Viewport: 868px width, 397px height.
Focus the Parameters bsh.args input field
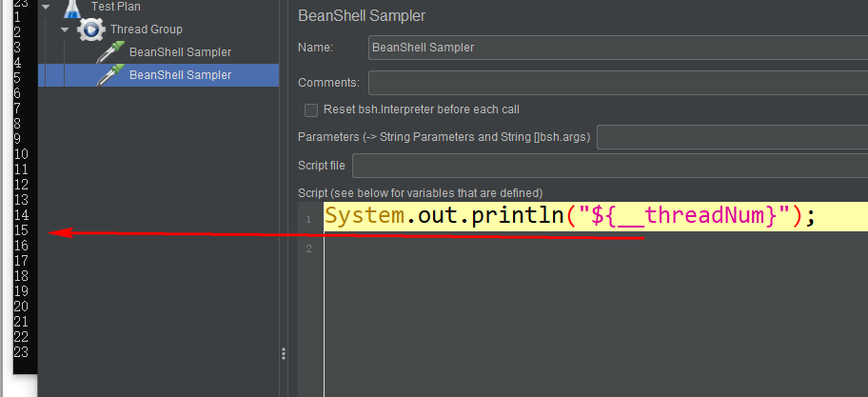(732, 137)
